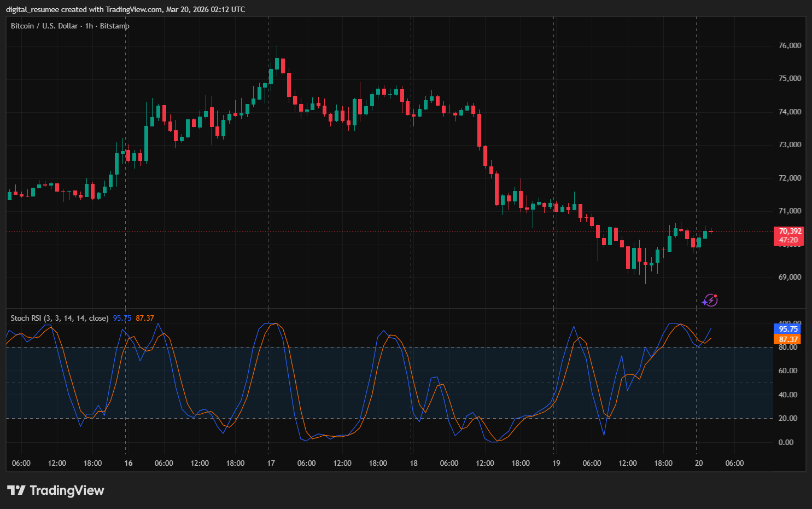
Task: Open the Stoch RSI indicator settings label
Action: click(59, 318)
